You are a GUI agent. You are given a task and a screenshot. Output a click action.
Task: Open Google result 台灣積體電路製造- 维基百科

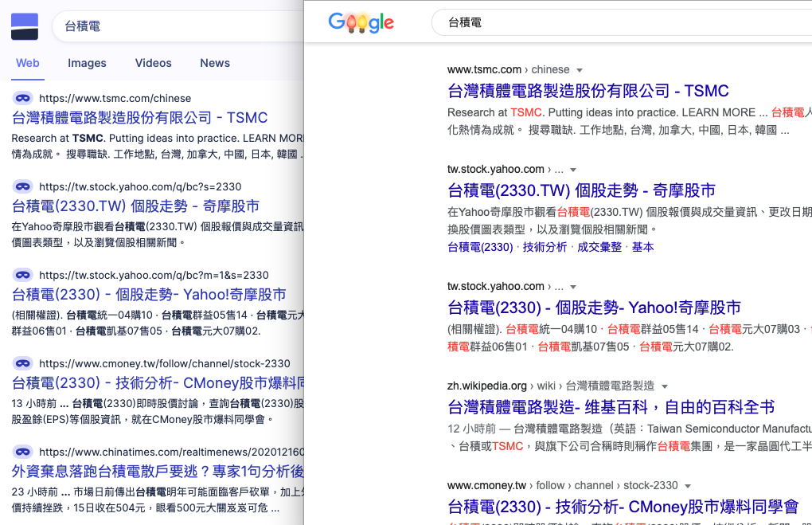point(611,407)
